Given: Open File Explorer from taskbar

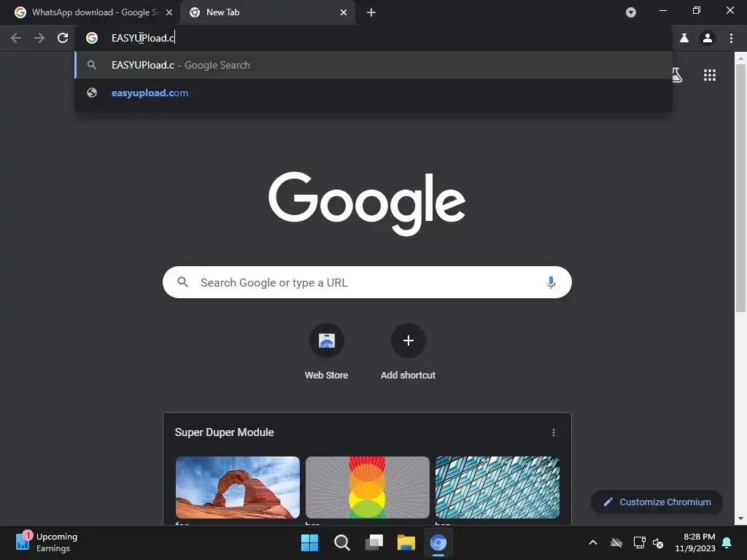Looking at the screenshot, I should [x=406, y=542].
